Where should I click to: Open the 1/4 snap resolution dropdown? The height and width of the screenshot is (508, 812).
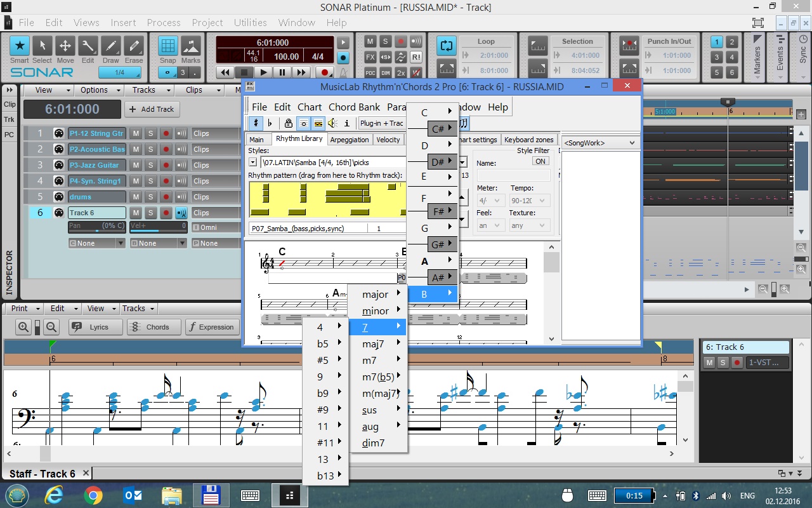(x=120, y=73)
